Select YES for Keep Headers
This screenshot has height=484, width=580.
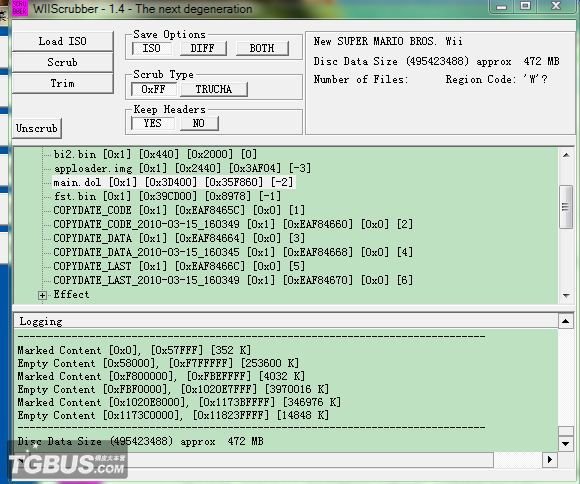tap(152, 123)
